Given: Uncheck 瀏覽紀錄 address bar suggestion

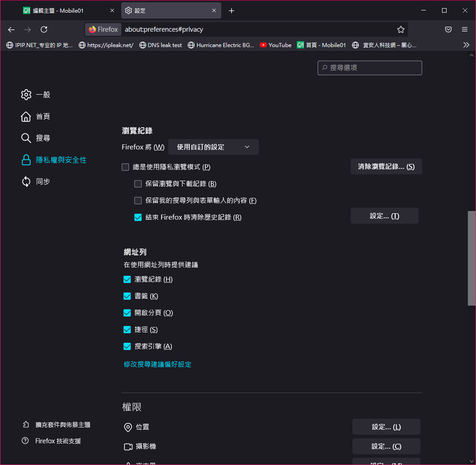Looking at the screenshot, I should 127,279.
